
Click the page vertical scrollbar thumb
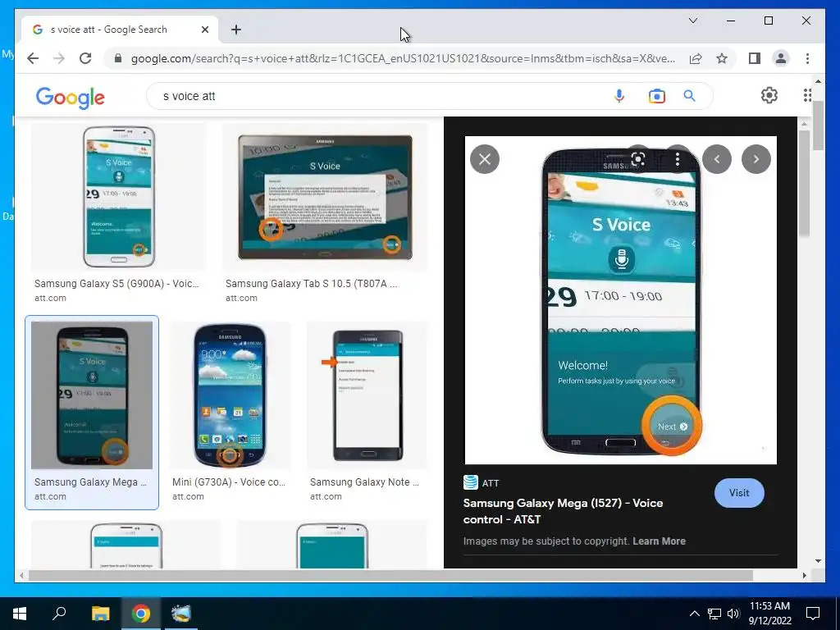click(818, 126)
